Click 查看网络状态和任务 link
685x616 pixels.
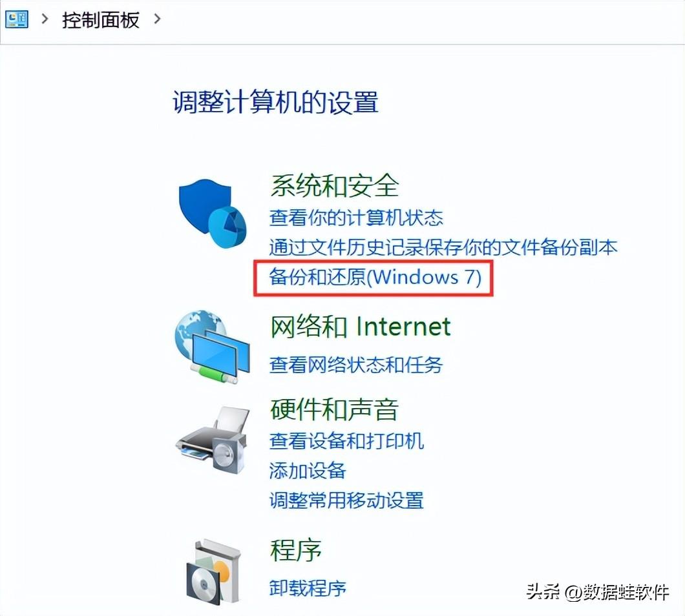356,365
